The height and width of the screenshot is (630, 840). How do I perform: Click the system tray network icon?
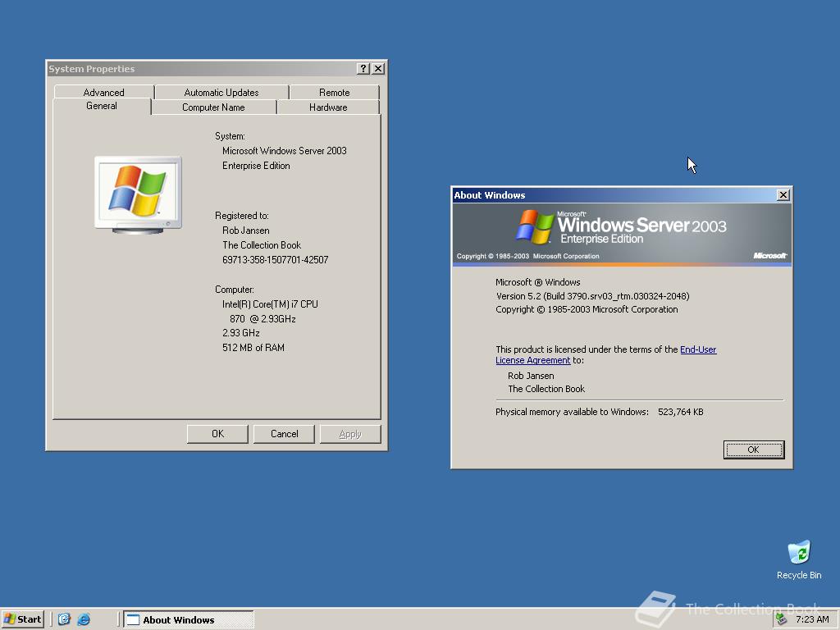(782, 619)
